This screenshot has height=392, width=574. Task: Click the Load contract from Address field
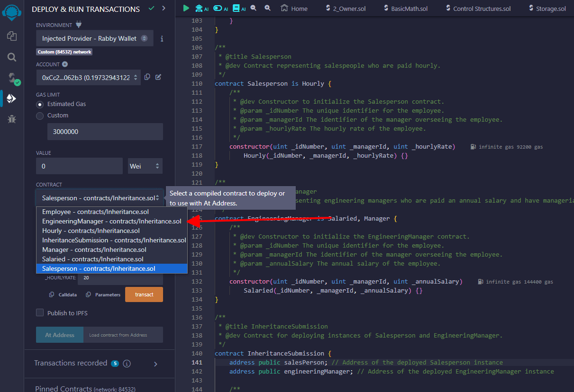[123, 335]
